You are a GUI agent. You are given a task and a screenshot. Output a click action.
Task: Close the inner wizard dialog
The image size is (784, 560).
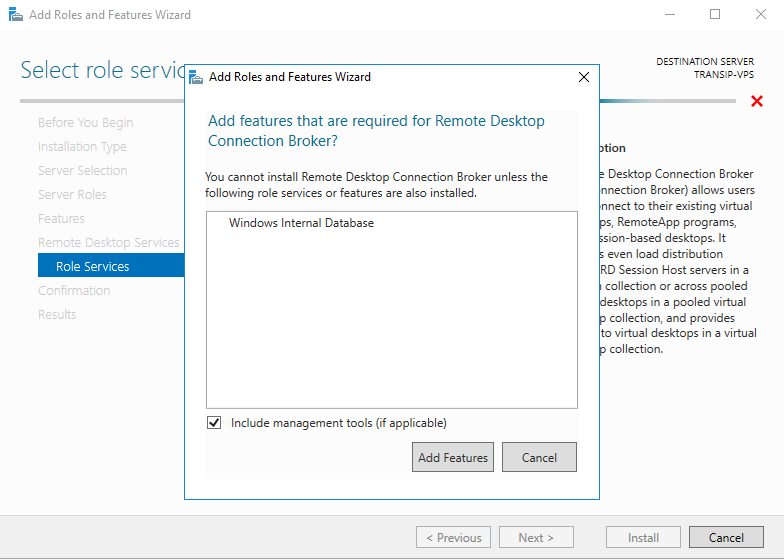(584, 77)
